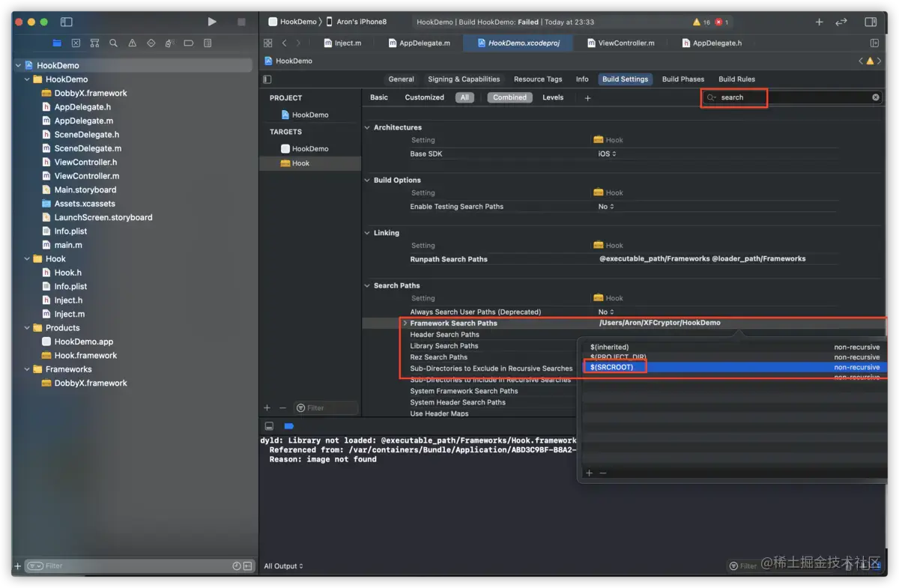
Task: Select Hook target in targets list
Action: pyautogui.click(x=300, y=163)
